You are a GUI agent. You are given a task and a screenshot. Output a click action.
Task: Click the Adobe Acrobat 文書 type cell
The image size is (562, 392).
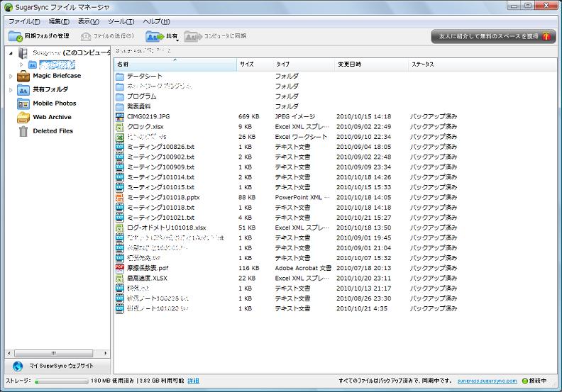pos(303,268)
